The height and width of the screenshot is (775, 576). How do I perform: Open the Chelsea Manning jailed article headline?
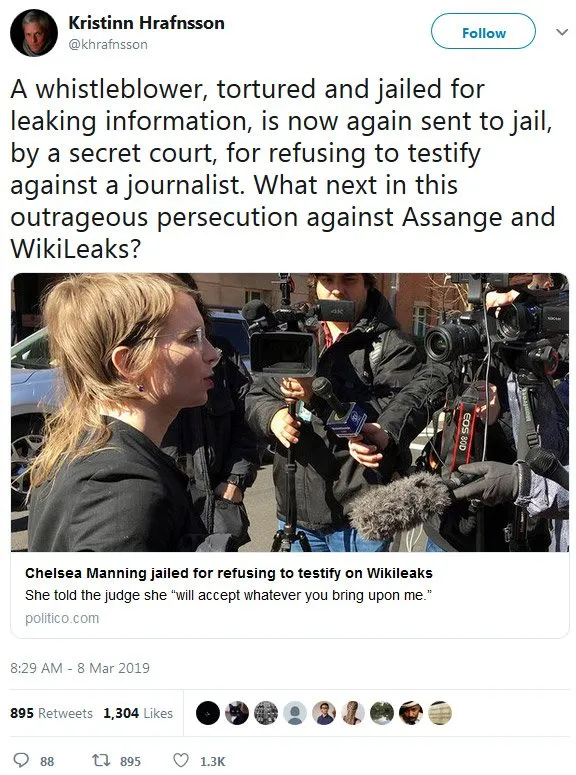(x=229, y=573)
